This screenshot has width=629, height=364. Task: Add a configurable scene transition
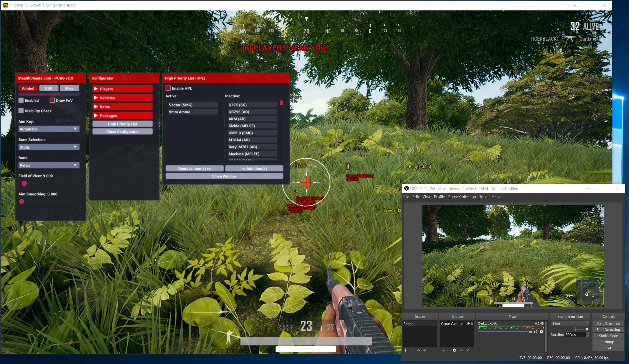576,329
